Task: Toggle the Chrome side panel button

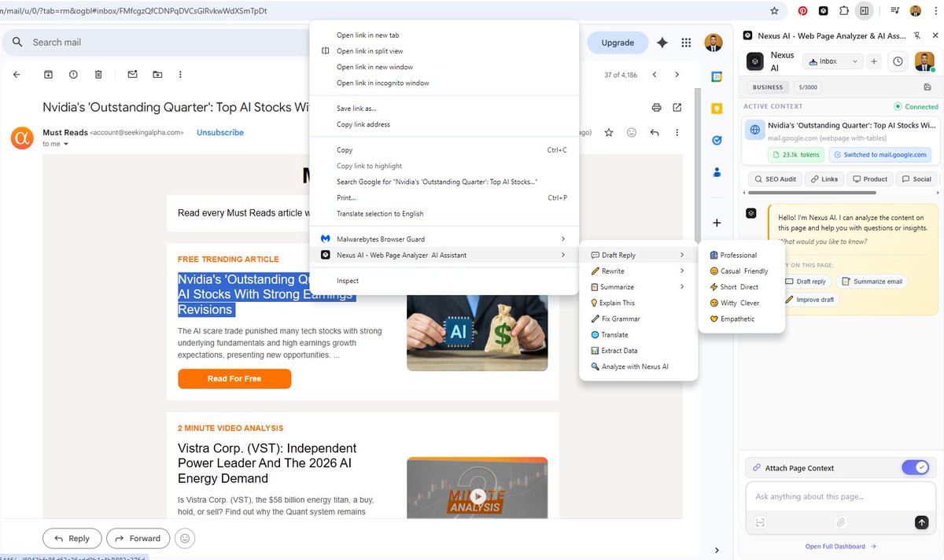Action: tap(865, 11)
